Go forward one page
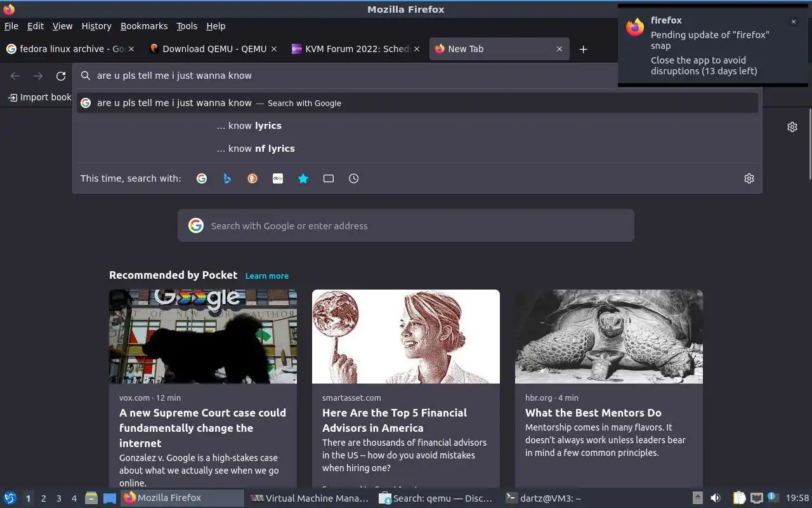Image resolution: width=812 pixels, height=508 pixels. (38, 76)
